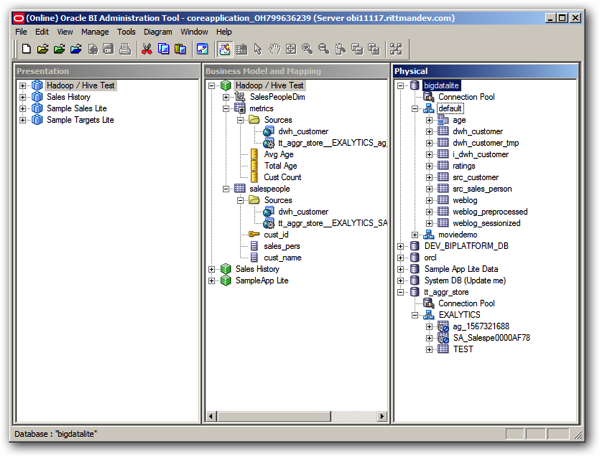
Task: Click the Cut scissors toolbar icon
Action: [x=147, y=49]
